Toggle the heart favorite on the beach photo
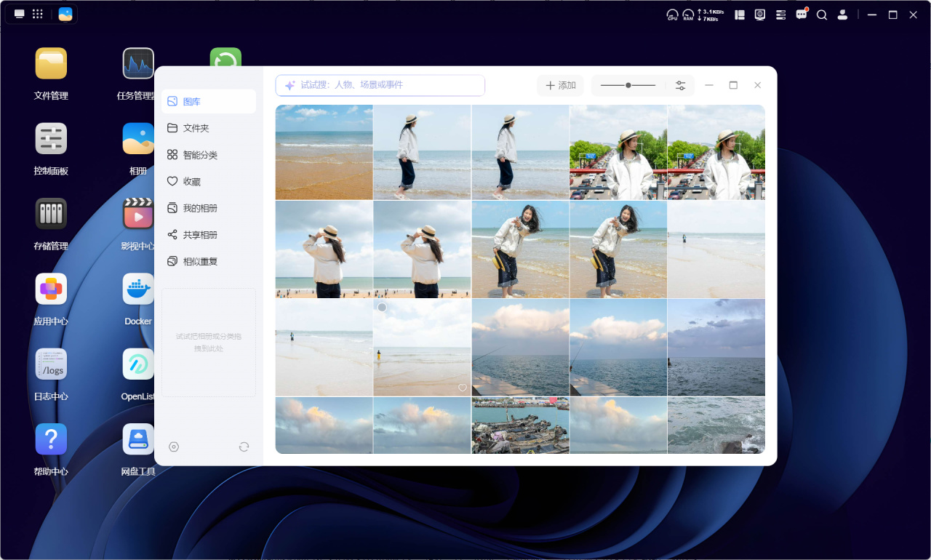This screenshot has width=931, height=560. click(x=462, y=388)
